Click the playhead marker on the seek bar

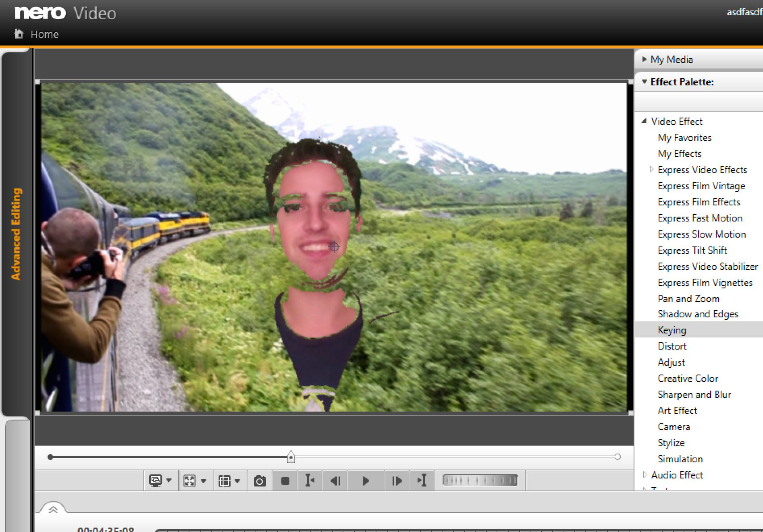tap(291, 457)
